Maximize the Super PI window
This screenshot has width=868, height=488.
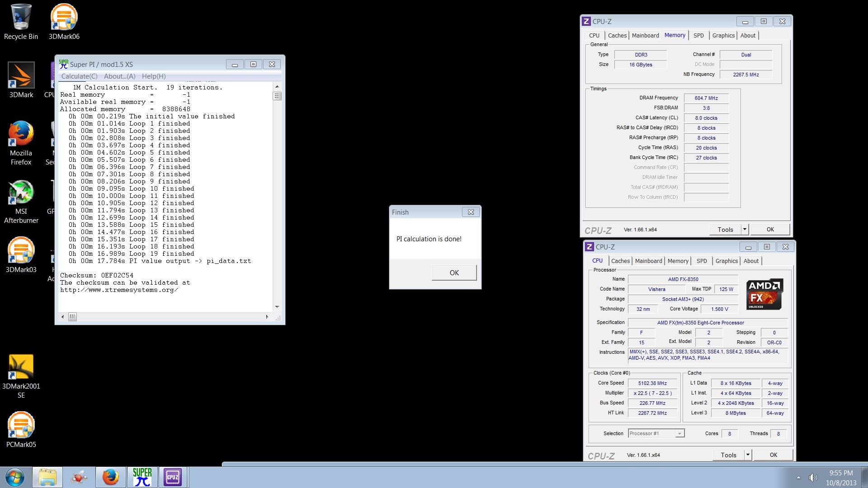(x=253, y=64)
